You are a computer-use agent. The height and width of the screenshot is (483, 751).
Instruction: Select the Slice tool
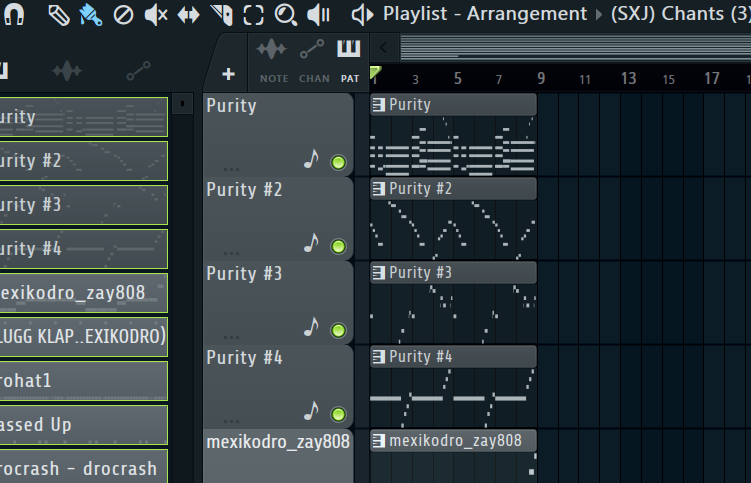click(x=222, y=15)
